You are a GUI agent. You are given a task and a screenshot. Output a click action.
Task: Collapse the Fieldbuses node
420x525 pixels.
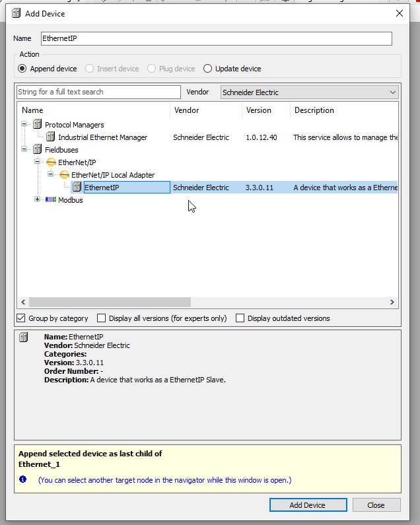(x=24, y=149)
